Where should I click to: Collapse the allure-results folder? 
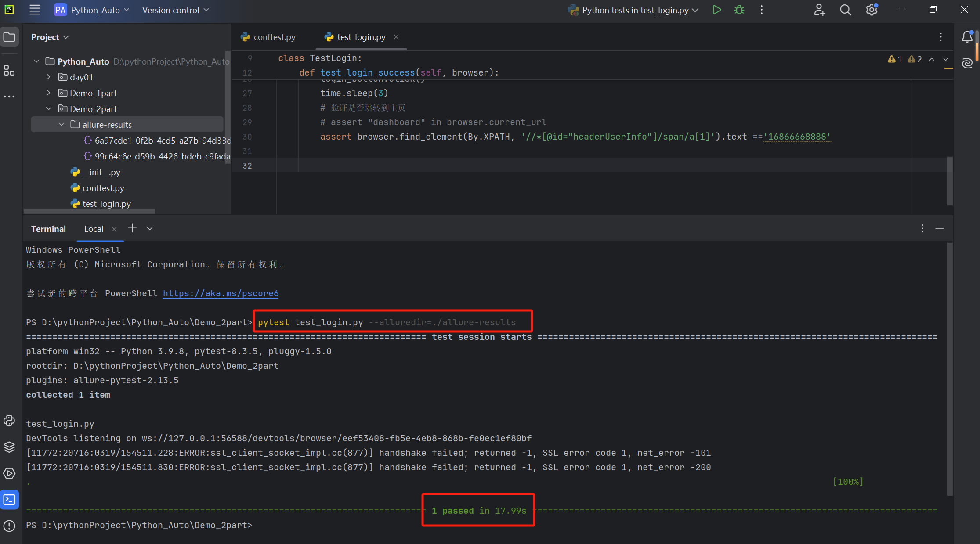tap(61, 125)
